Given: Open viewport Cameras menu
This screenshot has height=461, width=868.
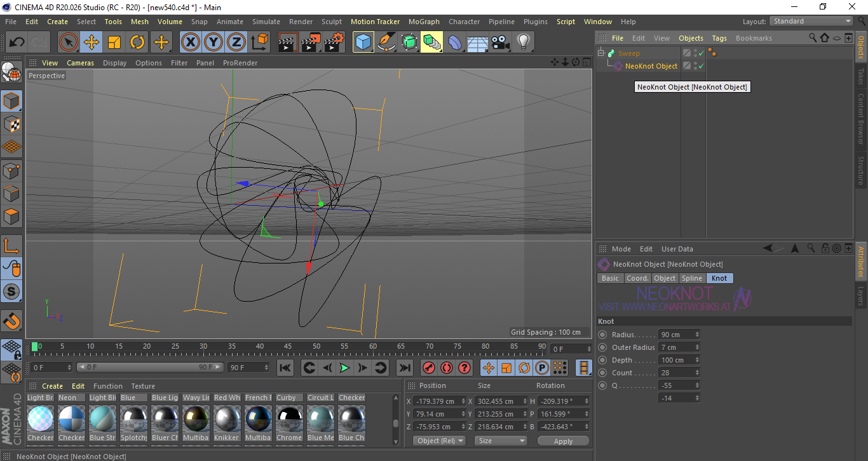Looking at the screenshot, I should pos(80,63).
